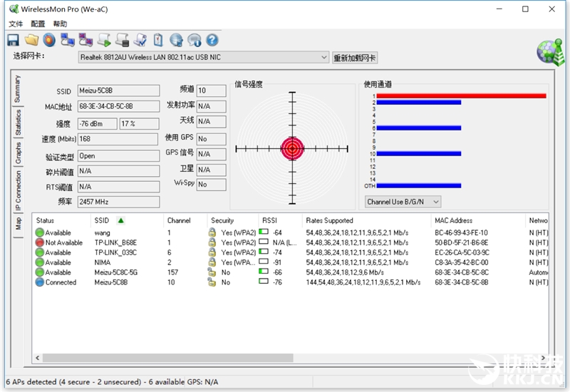Click the 使用 GPS field showing No
The height and width of the screenshot is (392, 570).
(x=211, y=139)
